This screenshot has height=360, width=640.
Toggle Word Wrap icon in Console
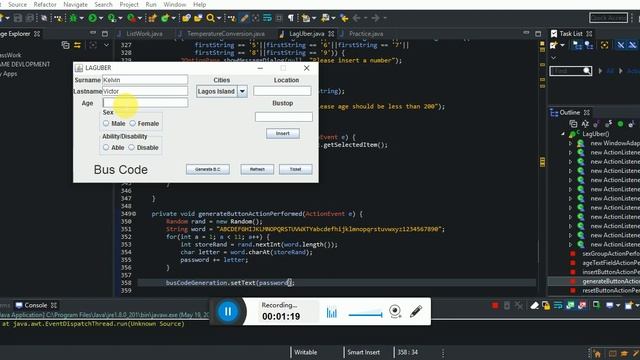[x=558, y=305]
